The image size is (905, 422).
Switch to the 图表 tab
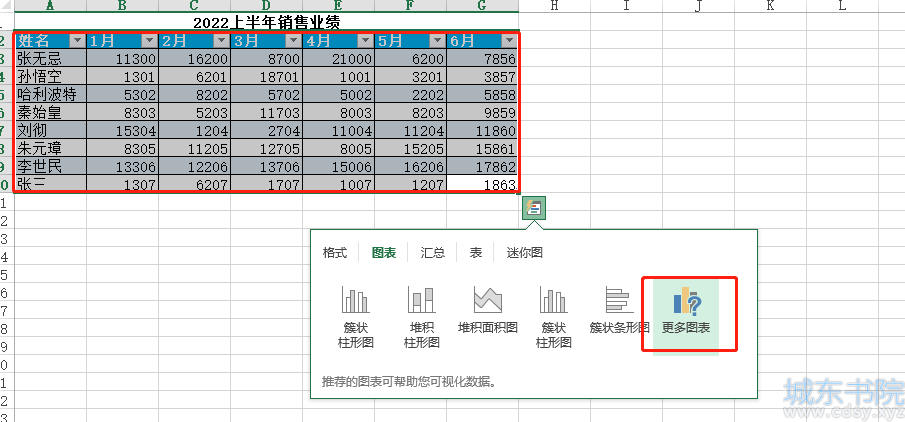pyautogui.click(x=384, y=253)
